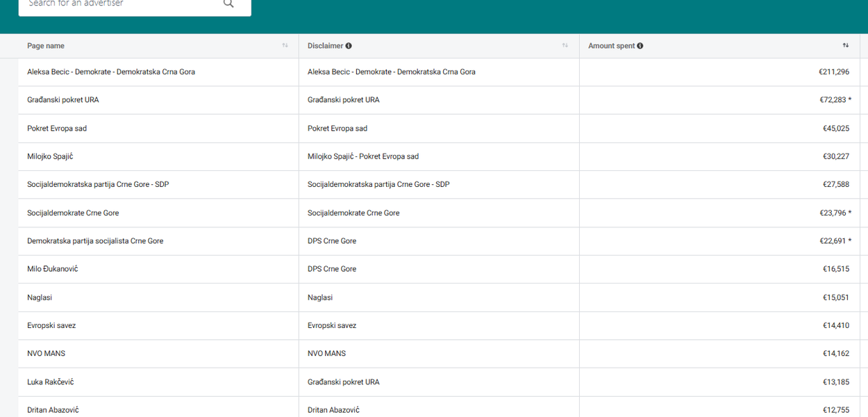Select amount €72,283
The width and height of the screenshot is (868, 417).
tap(833, 100)
